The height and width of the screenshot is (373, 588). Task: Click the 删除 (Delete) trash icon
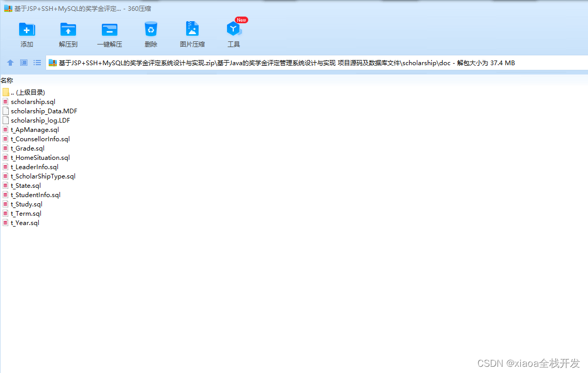(x=150, y=32)
